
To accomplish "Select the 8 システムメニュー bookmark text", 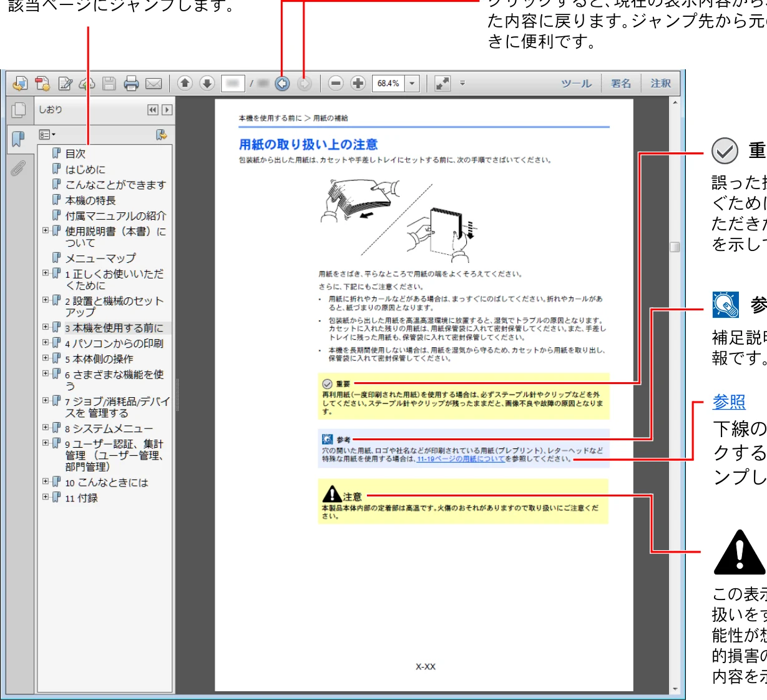I will pos(109,428).
